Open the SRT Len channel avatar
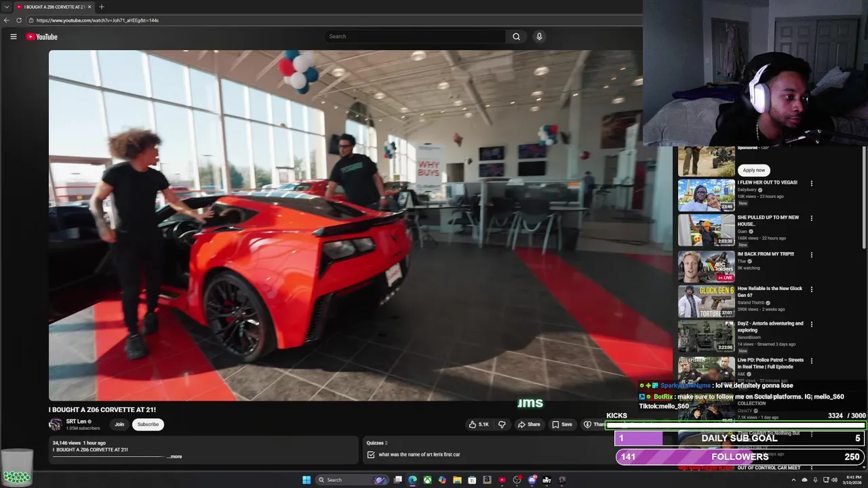The image size is (868, 488). pos(55,424)
